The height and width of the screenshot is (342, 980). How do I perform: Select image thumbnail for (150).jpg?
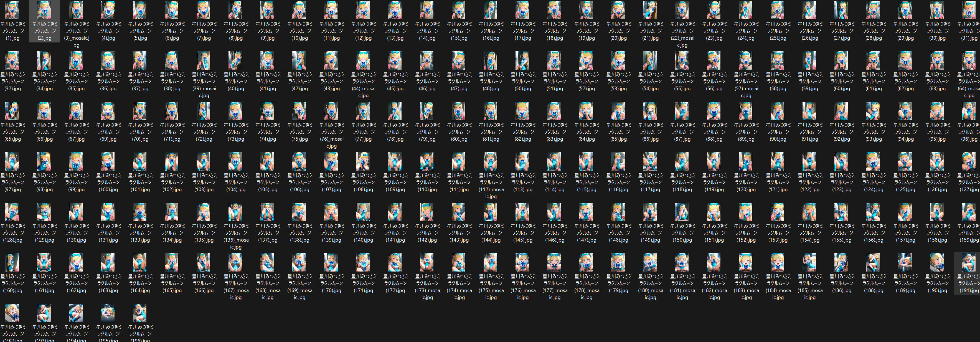[x=682, y=212]
